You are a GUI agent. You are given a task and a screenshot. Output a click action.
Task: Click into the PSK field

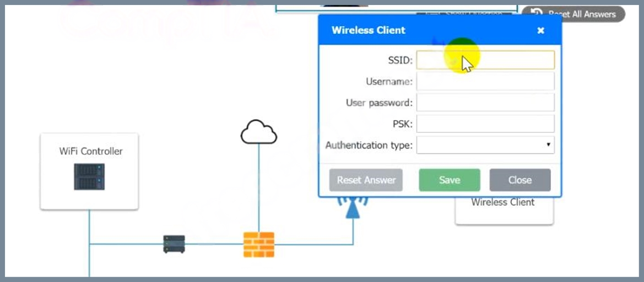coord(485,124)
